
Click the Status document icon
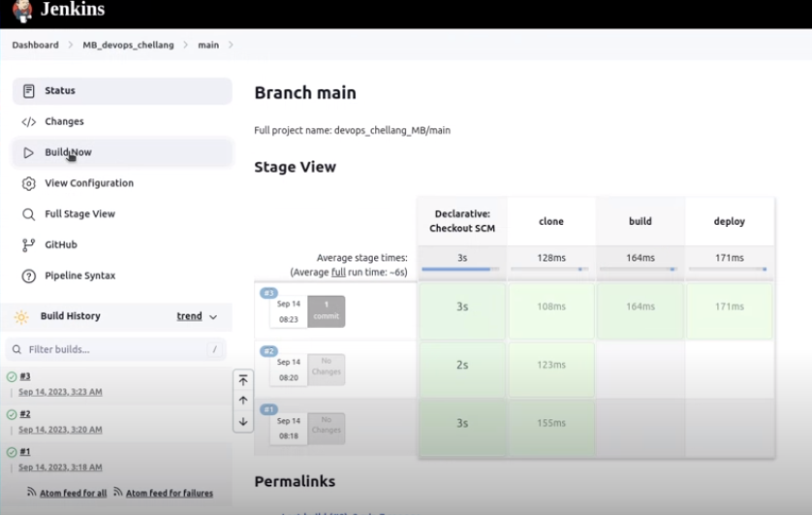click(x=28, y=90)
